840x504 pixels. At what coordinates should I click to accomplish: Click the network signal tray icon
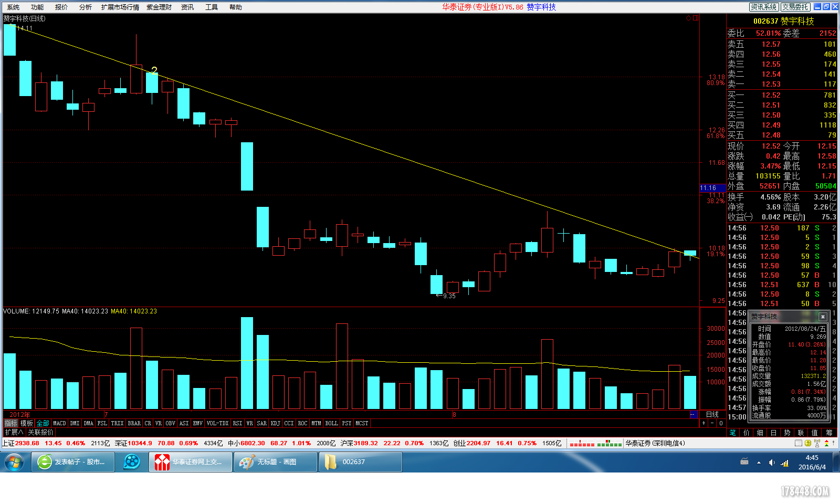(785, 463)
